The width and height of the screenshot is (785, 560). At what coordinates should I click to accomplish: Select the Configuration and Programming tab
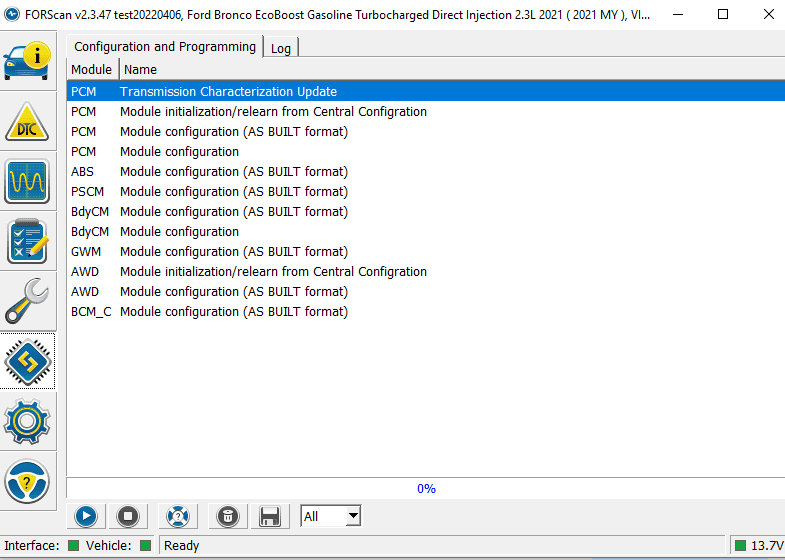(165, 47)
